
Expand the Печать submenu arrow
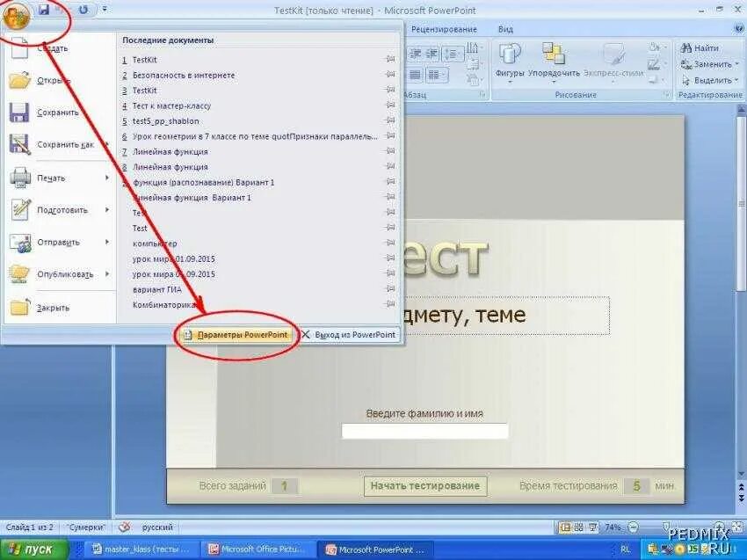107,178
